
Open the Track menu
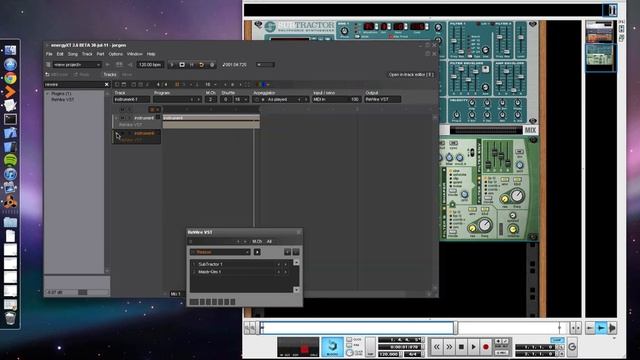pos(87,54)
